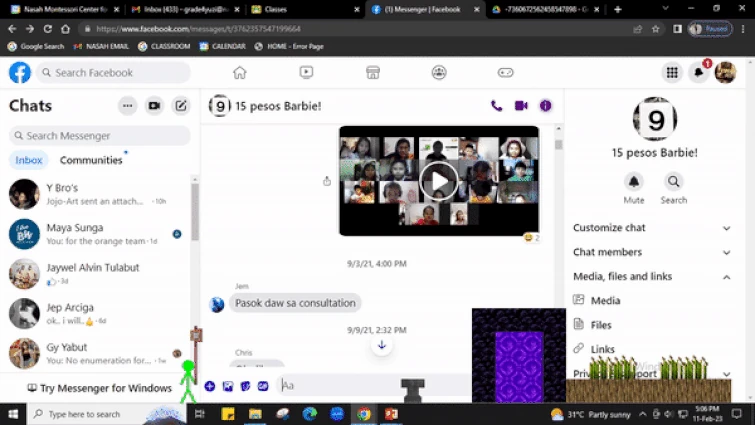Open the Groups icon in top navigation
Viewport: 755px width, 425px height.
[x=439, y=73]
